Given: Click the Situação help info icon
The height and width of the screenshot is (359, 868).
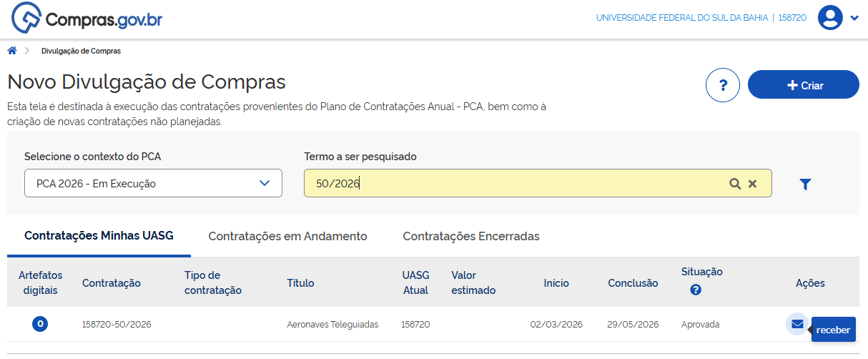Looking at the screenshot, I should coord(696,290).
